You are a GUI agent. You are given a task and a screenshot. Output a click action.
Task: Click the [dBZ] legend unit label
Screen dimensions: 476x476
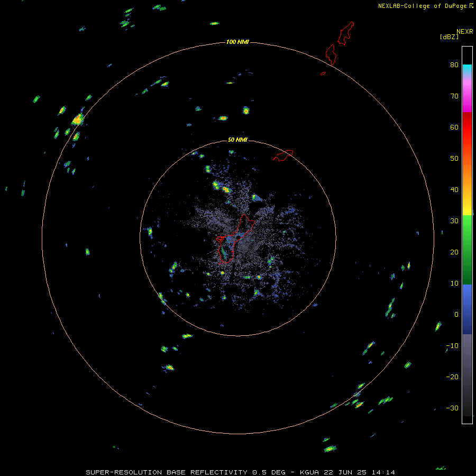click(449, 37)
